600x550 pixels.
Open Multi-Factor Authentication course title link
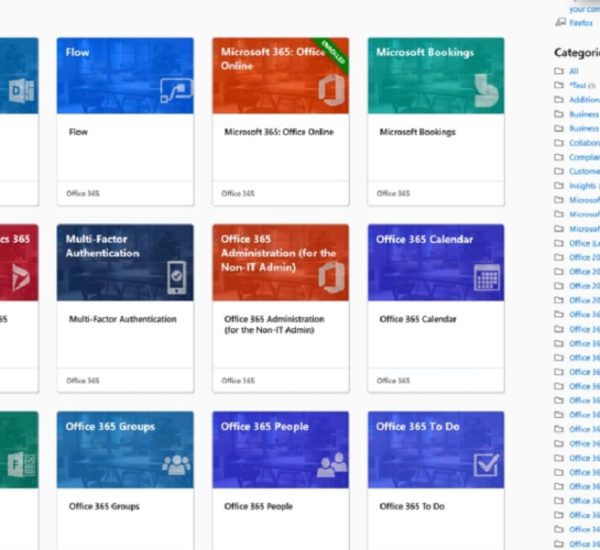click(122, 319)
